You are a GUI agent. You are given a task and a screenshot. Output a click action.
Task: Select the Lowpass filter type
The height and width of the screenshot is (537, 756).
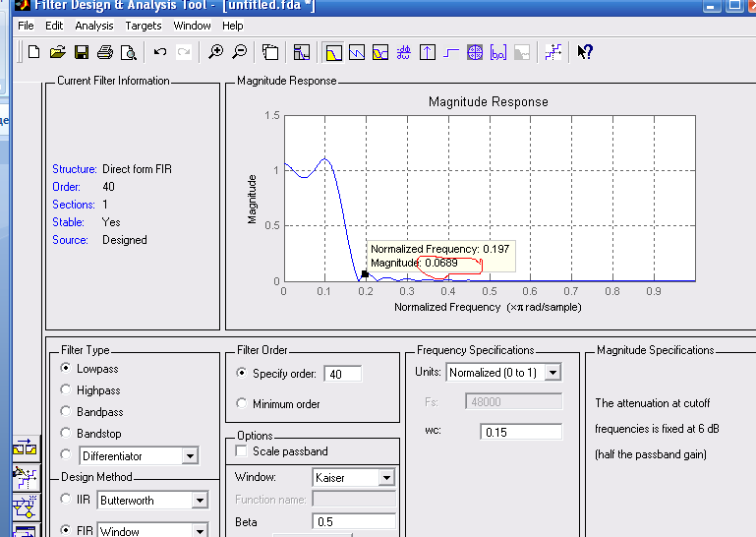coord(66,368)
